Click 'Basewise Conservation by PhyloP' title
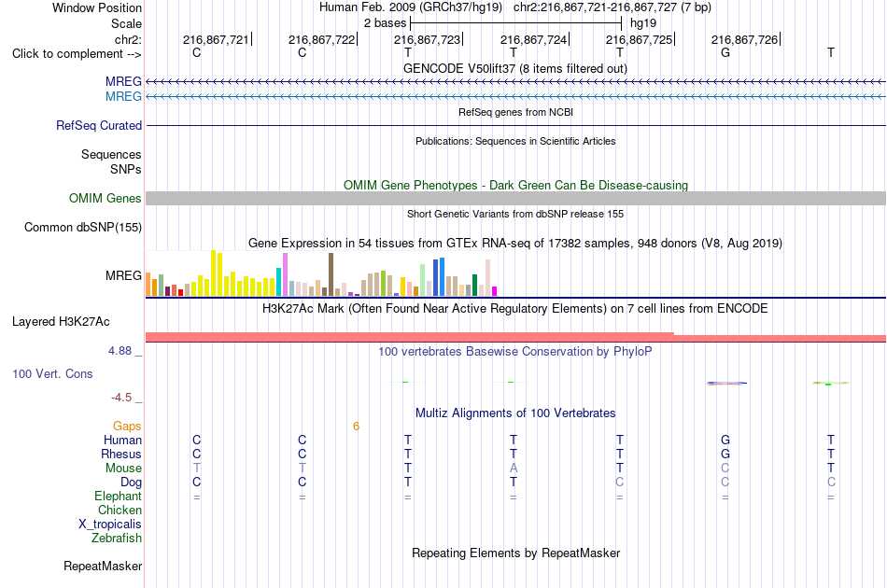 point(515,352)
